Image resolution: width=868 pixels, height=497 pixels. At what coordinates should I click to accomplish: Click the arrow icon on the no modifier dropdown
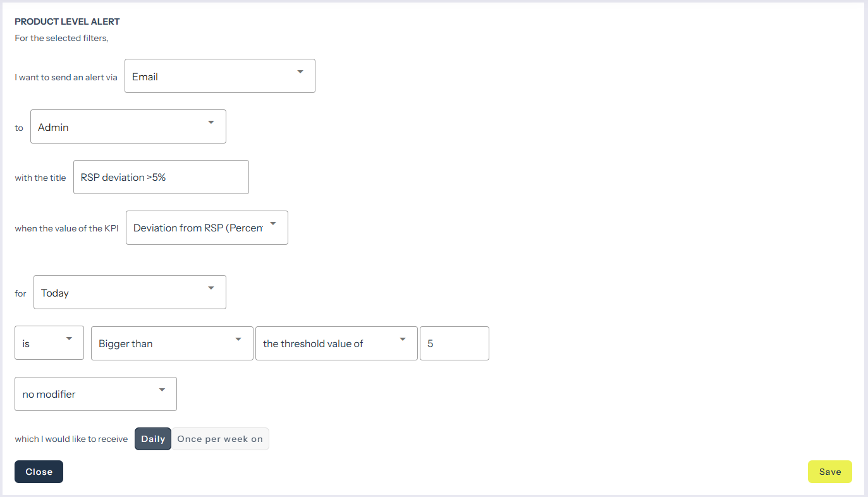coord(162,390)
